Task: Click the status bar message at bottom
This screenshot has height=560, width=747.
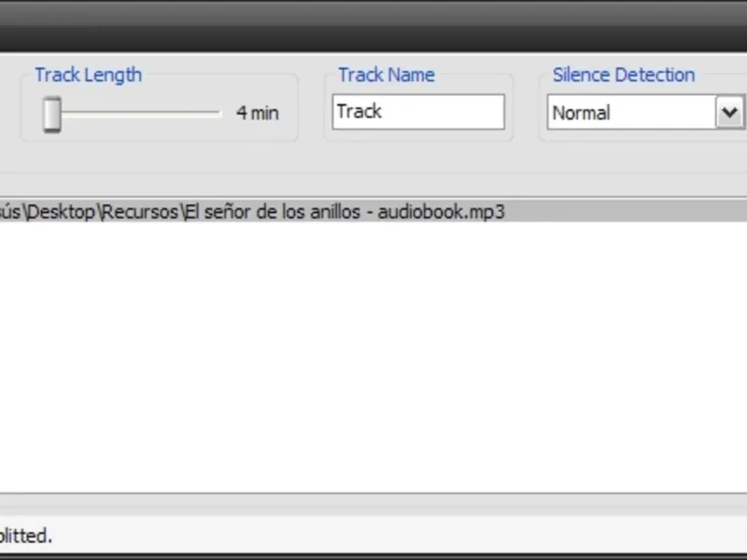Action: pos(26,535)
